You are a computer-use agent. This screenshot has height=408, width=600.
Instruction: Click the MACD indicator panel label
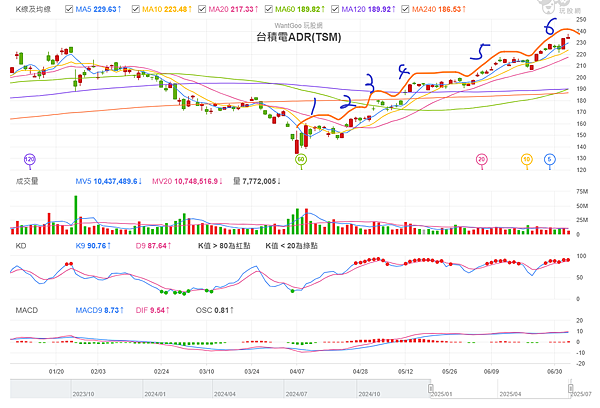tap(27, 310)
